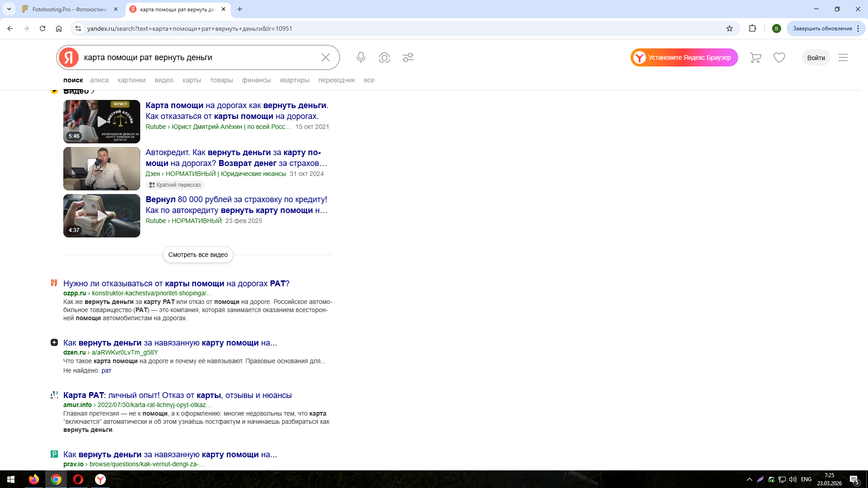
Task: Reload the page
Action: point(43,28)
